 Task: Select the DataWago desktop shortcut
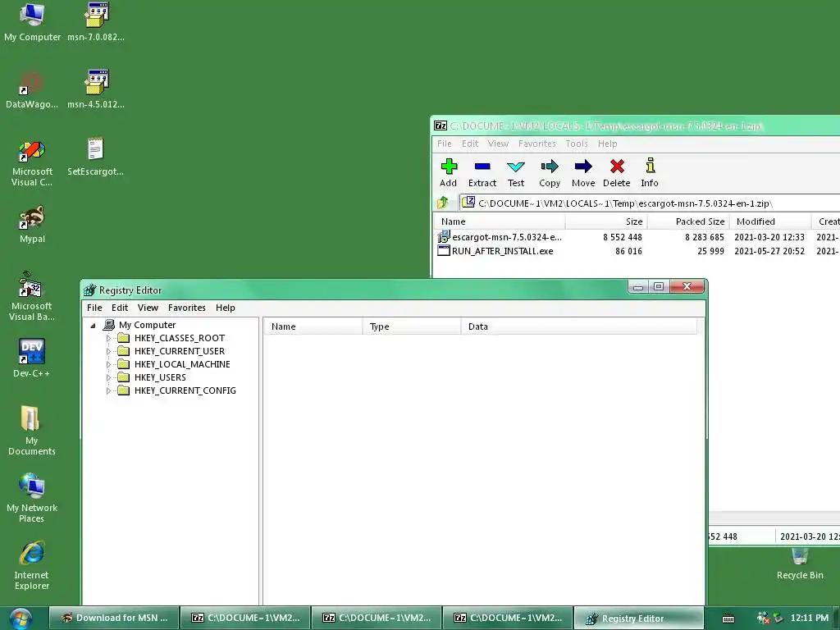tap(32, 89)
